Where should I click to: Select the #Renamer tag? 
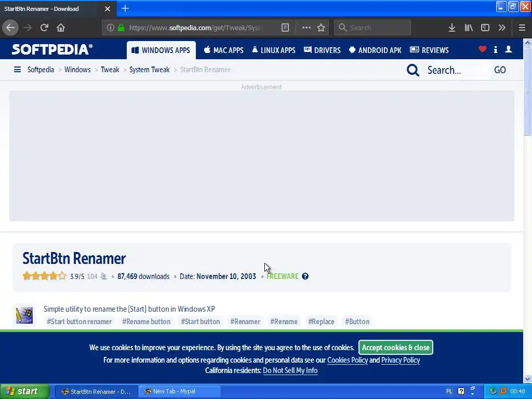(x=245, y=321)
